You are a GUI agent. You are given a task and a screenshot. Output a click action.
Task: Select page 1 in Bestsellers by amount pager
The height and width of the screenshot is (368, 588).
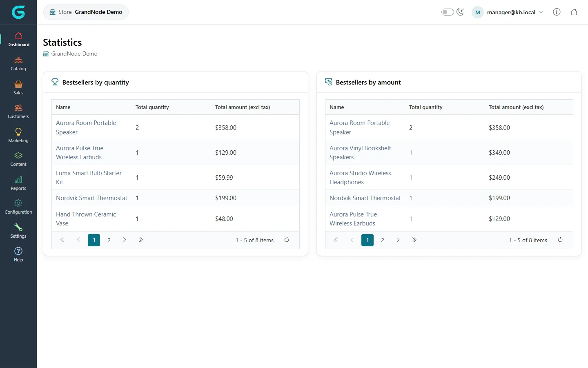pos(367,240)
